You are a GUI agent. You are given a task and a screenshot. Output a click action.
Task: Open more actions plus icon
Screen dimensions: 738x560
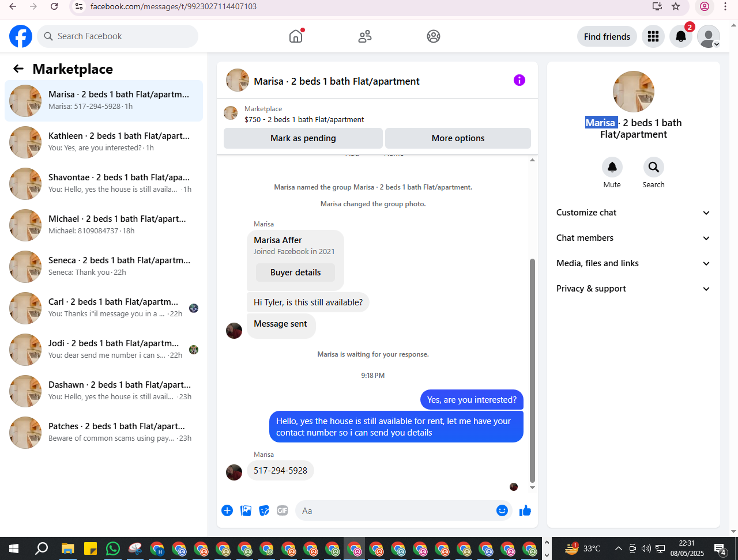pos(227,510)
